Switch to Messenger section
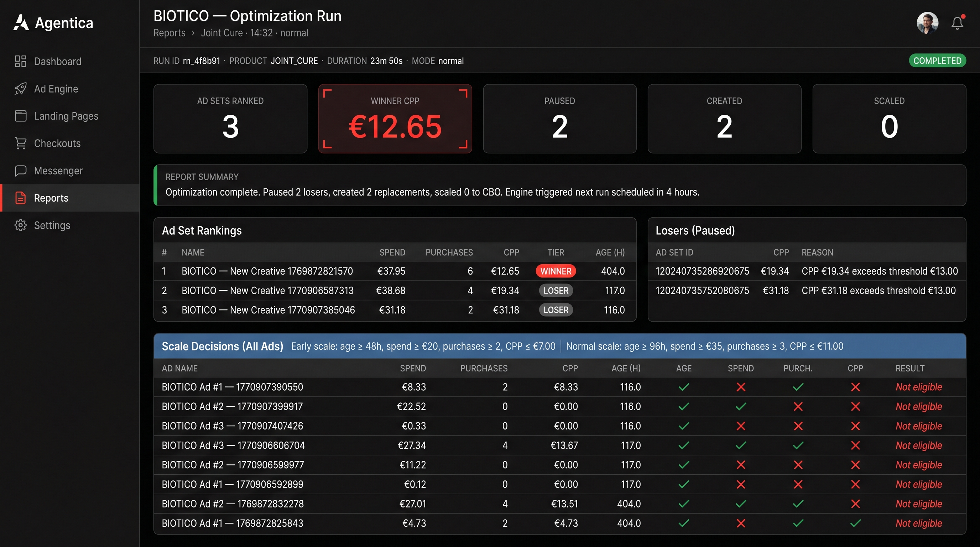 point(70,171)
